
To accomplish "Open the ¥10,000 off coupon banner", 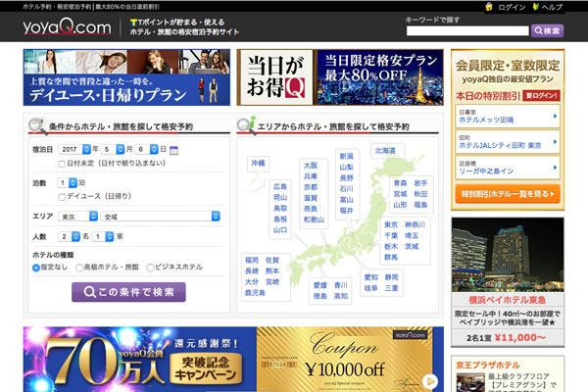I will pos(350,360).
